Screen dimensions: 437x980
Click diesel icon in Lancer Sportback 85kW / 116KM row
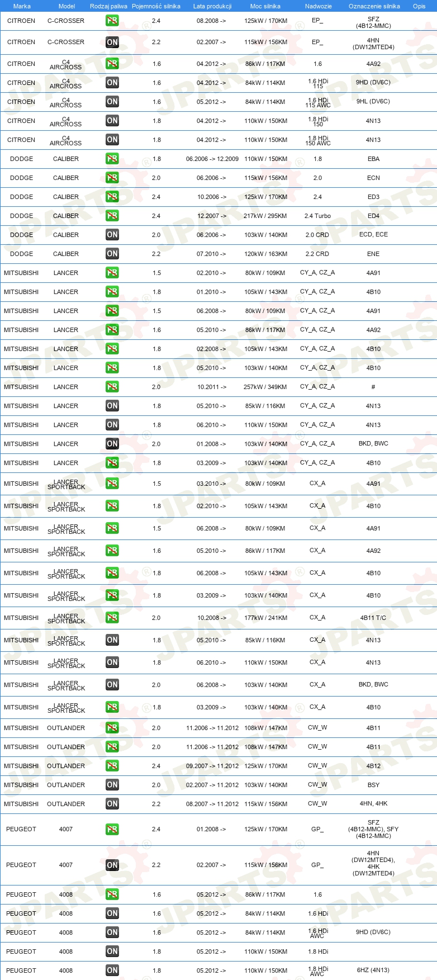[112, 640]
